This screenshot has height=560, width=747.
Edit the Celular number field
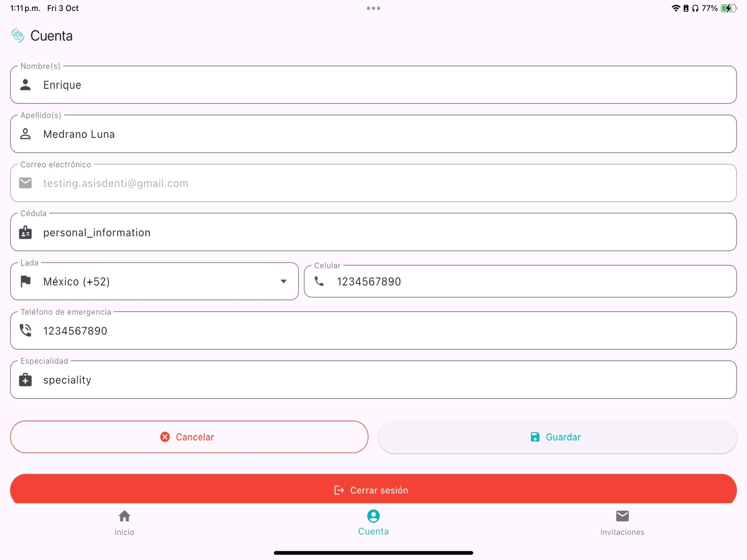coord(520,281)
